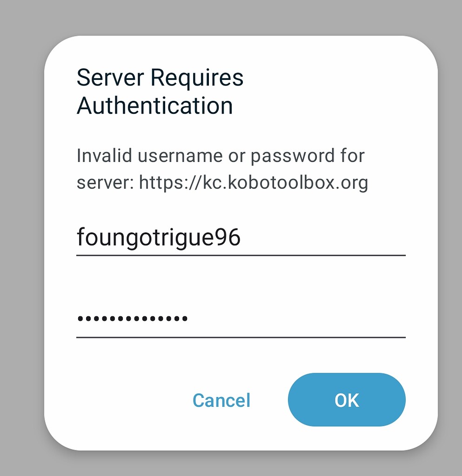Image resolution: width=462 pixels, height=476 pixels.
Task: Select the password field with hidden dots
Action: click(x=132, y=317)
